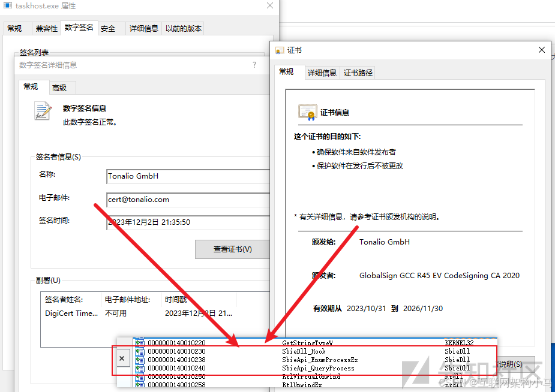This screenshot has width=555, height=392.
Task: Select the SbieApi_QueryProcess import row
Action: [315, 368]
